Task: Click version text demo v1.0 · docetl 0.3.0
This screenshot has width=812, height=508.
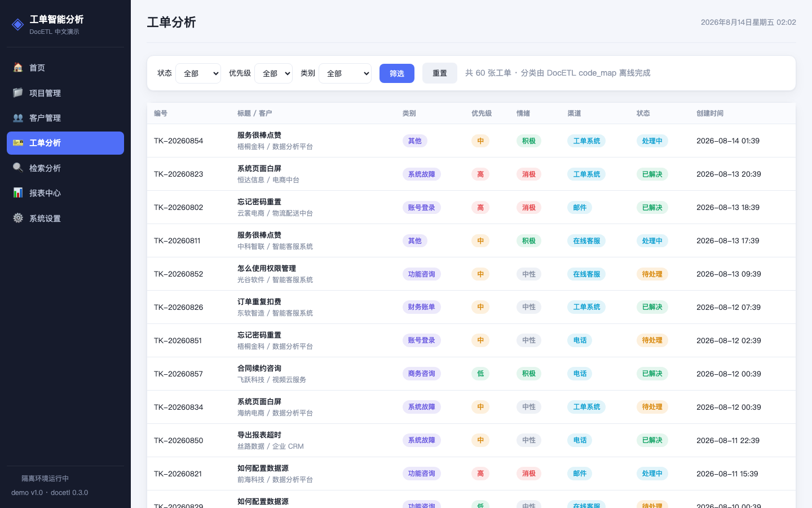Action: [50, 493]
